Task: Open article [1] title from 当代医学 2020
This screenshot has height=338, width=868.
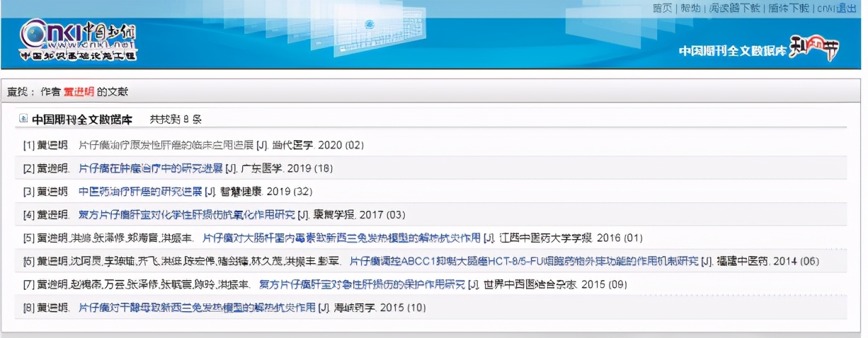Action: (x=165, y=145)
